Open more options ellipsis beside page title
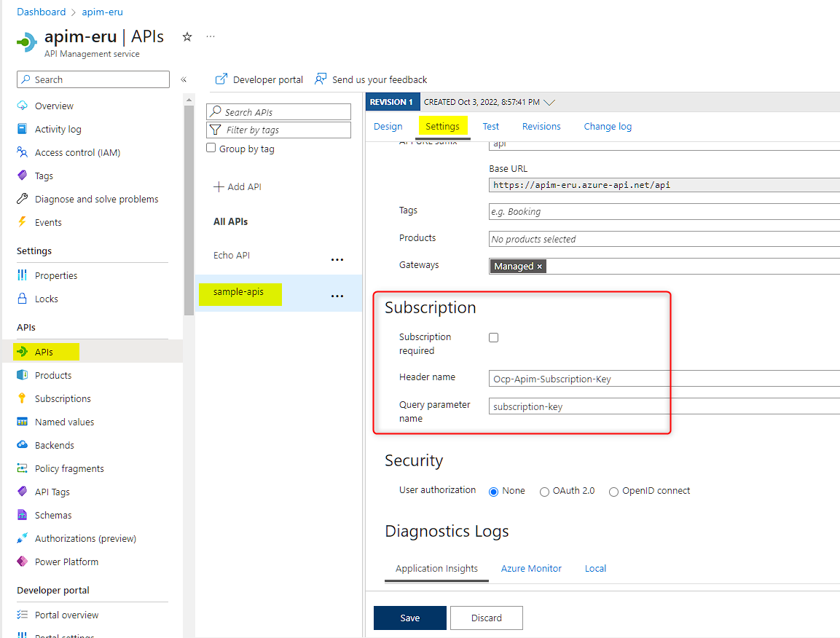Image resolution: width=840 pixels, height=638 pixels. pos(211,36)
